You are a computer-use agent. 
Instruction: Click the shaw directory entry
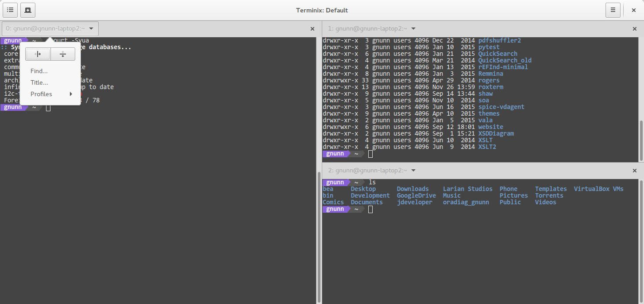pos(486,94)
